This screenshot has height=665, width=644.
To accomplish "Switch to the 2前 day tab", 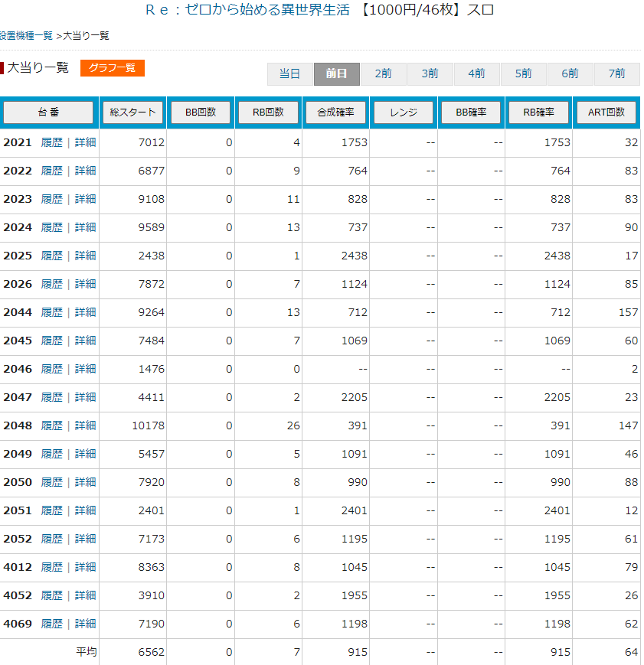I will tap(383, 74).
